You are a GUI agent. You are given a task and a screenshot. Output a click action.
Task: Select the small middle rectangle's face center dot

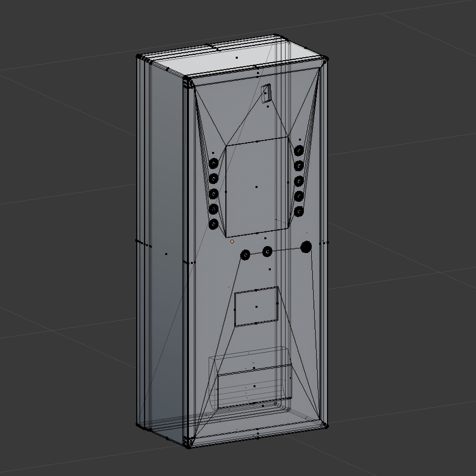click(256, 307)
